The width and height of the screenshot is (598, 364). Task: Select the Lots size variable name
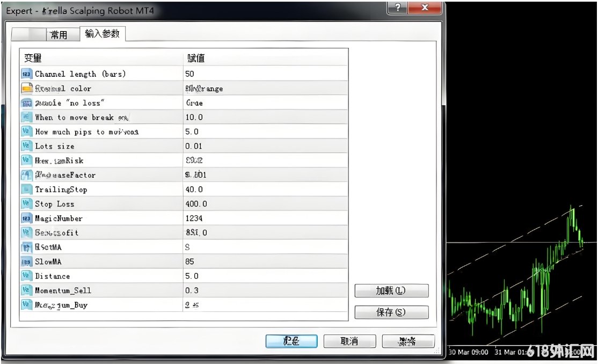(55, 146)
